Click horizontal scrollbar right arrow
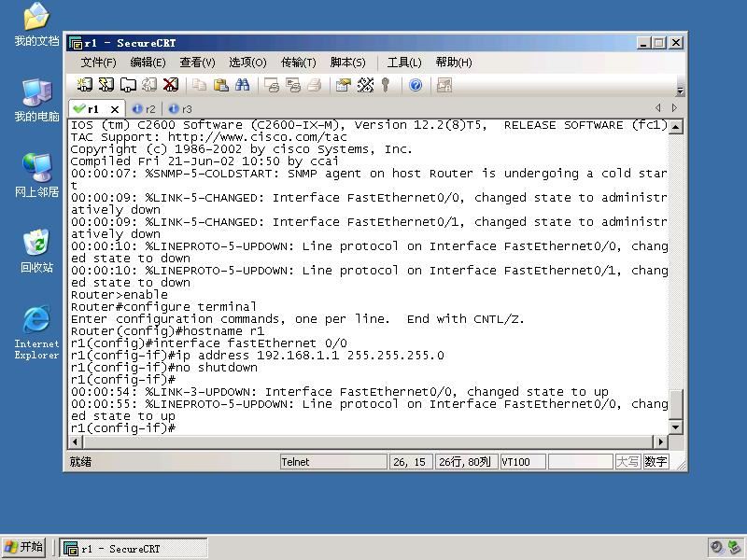Viewport: 747px width, 560px height. pyautogui.click(x=661, y=441)
